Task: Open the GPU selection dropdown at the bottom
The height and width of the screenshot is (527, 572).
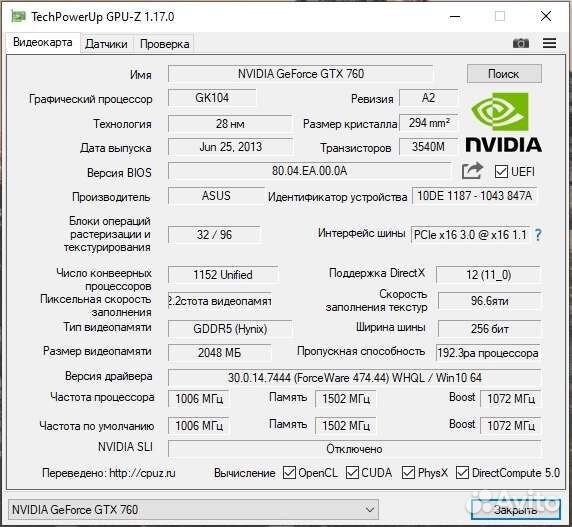Action: [193, 509]
